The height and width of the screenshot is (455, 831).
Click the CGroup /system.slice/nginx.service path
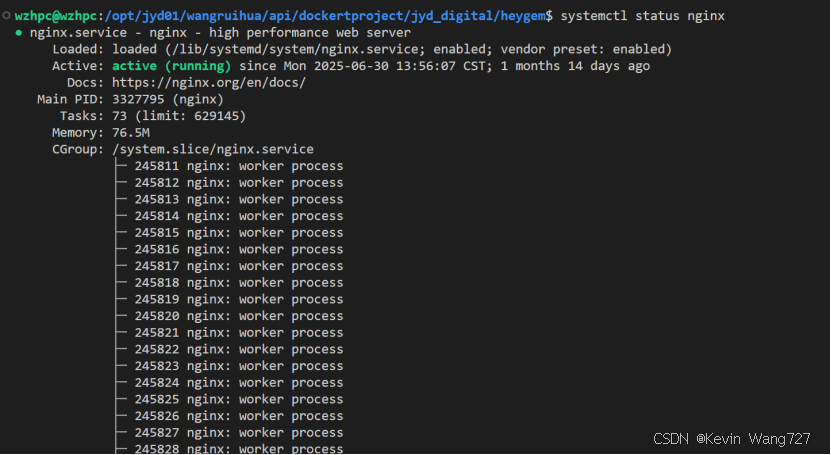coord(213,149)
